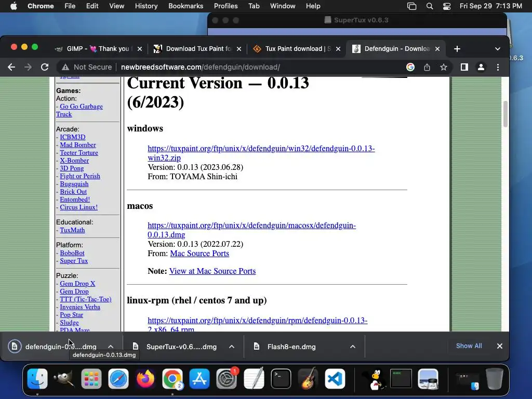Open SuperTux penguin icon in dock

tap(374, 379)
